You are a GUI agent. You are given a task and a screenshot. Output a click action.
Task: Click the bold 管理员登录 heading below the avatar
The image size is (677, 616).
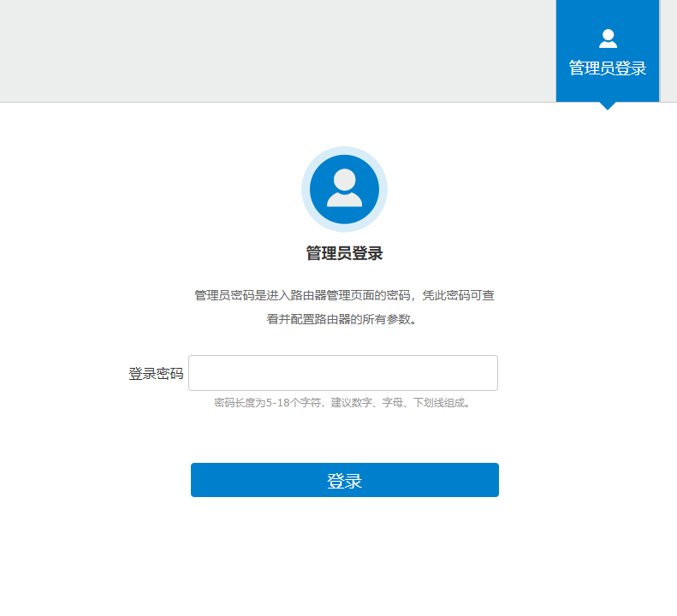coord(344,253)
